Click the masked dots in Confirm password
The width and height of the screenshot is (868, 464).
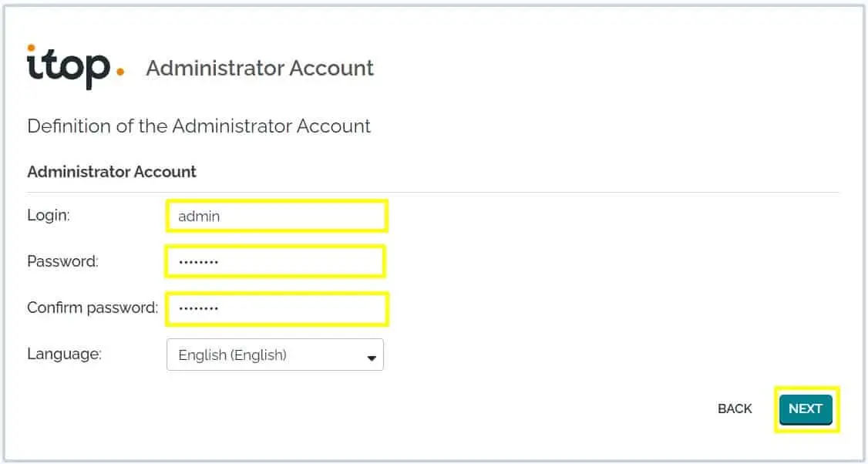click(x=198, y=309)
